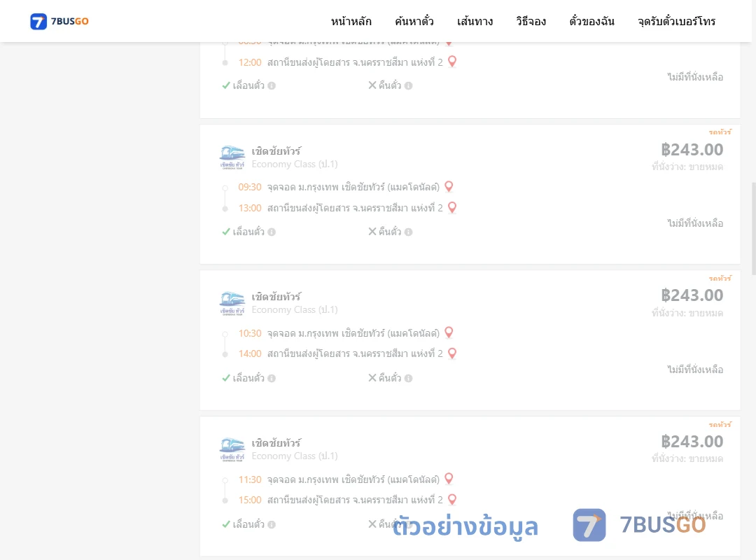Click ไม่มีที่นั่งเหลือ button on 12:00 arrival trip

tap(695, 77)
